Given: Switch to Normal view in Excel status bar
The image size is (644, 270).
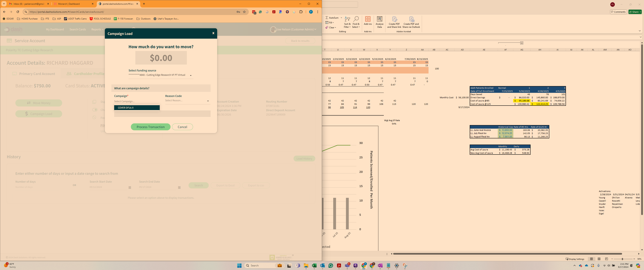Looking at the screenshot, I should tap(591, 259).
